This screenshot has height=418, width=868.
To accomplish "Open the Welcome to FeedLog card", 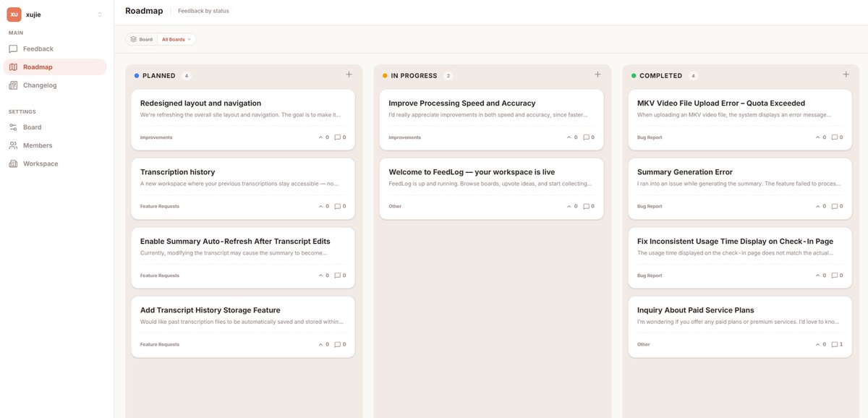I will click(492, 189).
